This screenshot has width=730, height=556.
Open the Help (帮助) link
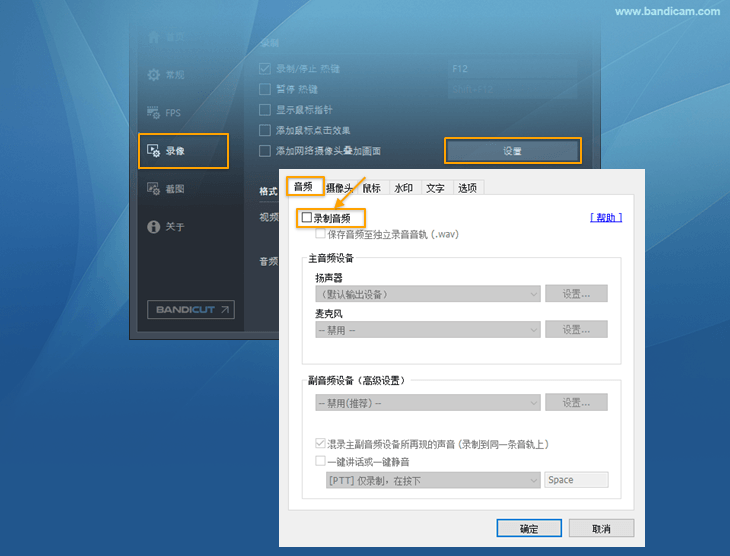[606, 217]
